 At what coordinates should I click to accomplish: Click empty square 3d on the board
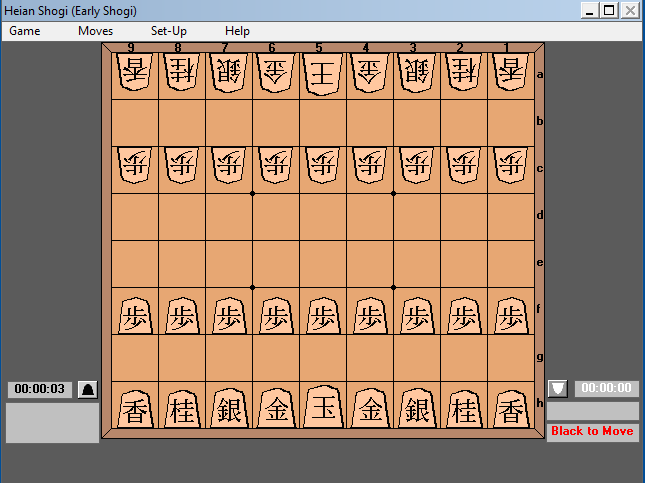pos(417,217)
